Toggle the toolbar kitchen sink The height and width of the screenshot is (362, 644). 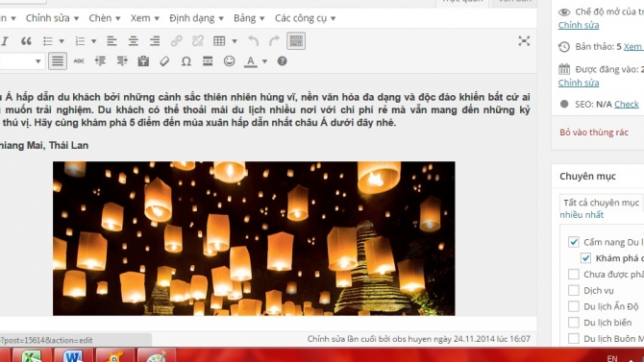click(296, 41)
